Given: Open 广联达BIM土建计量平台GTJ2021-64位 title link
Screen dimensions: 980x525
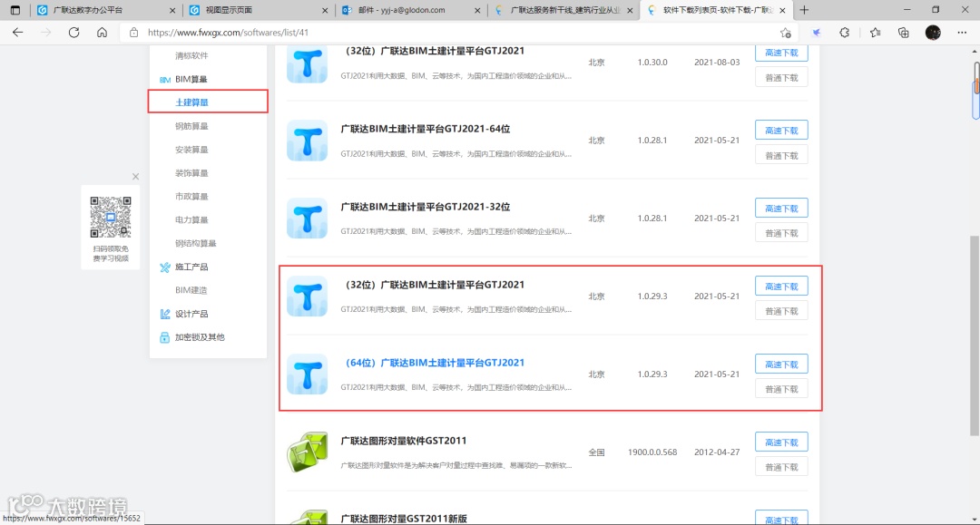Looking at the screenshot, I should pyautogui.click(x=425, y=129).
